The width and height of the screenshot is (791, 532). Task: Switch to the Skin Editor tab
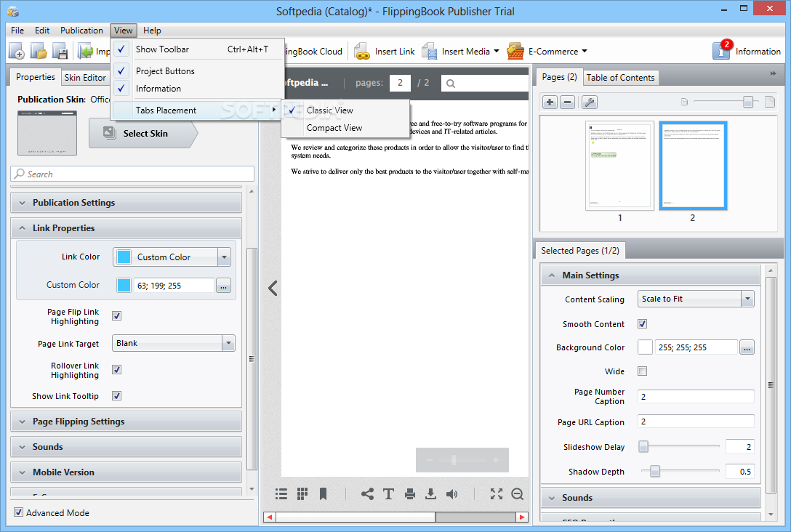pos(85,77)
